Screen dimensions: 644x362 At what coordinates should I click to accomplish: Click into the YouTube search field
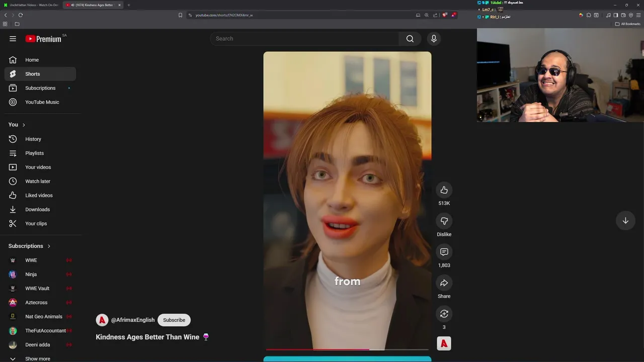[x=305, y=39]
